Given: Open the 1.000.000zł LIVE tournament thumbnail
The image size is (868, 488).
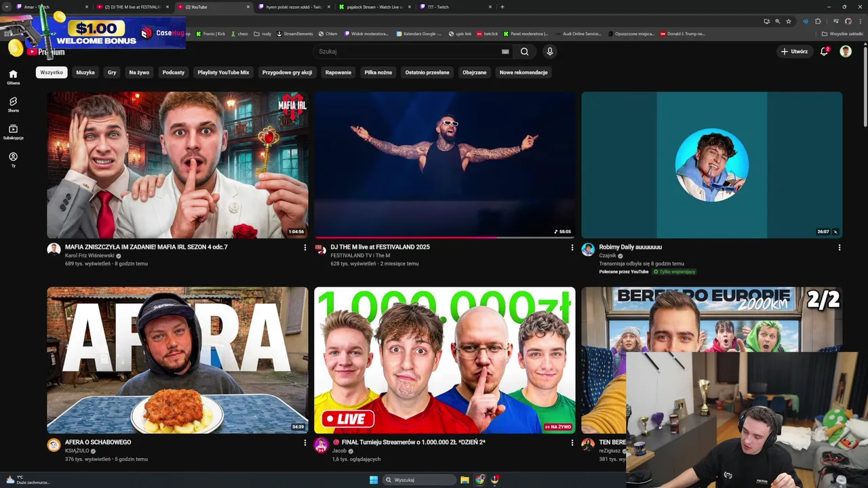Looking at the screenshot, I should pyautogui.click(x=444, y=360).
